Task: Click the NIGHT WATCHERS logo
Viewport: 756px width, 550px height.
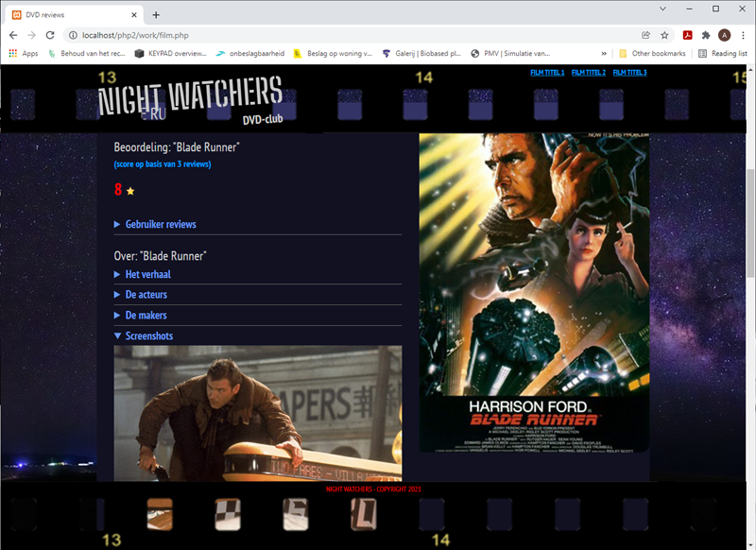Action: pos(190,99)
